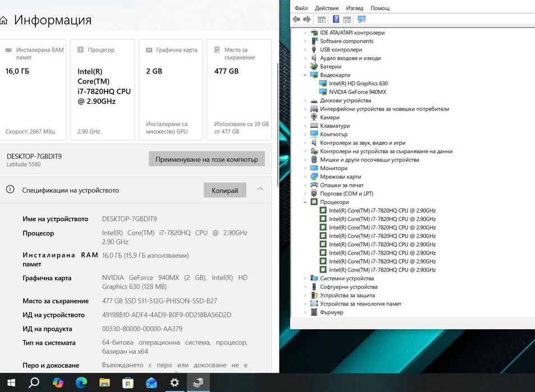Select Intel(R) HD Graphics 630 device
The width and height of the screenshot is (535, 392).
tap(358, 84)
